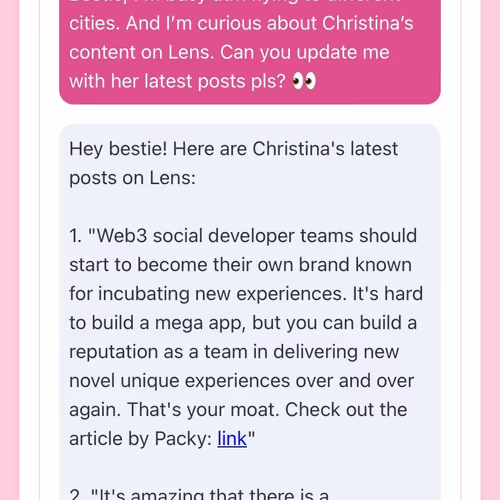Viewport: 500px width, 500px height.
Task: Click the text "content on Lens." in pink bubble
Action: [142, 52]
